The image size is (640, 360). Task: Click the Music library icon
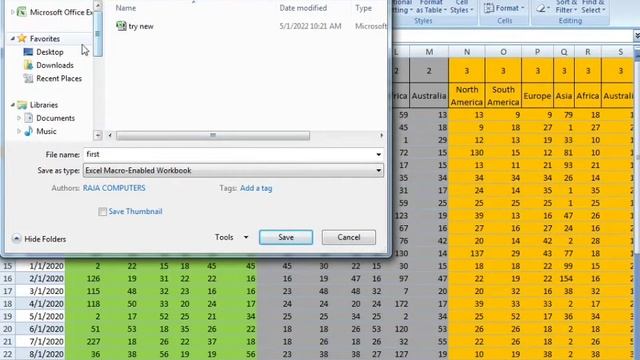tap(29, 131)
